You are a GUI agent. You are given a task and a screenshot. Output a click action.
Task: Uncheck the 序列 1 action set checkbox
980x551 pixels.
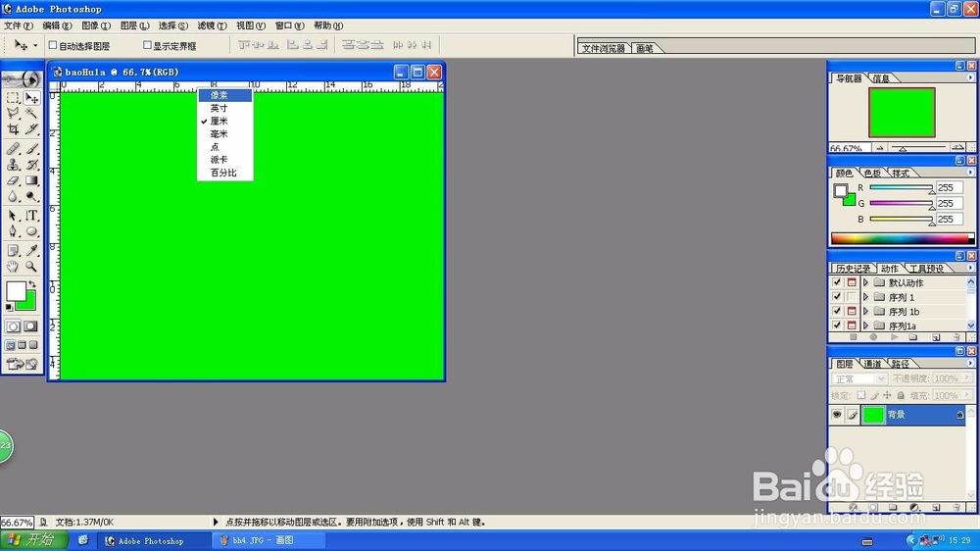[837, 297]
